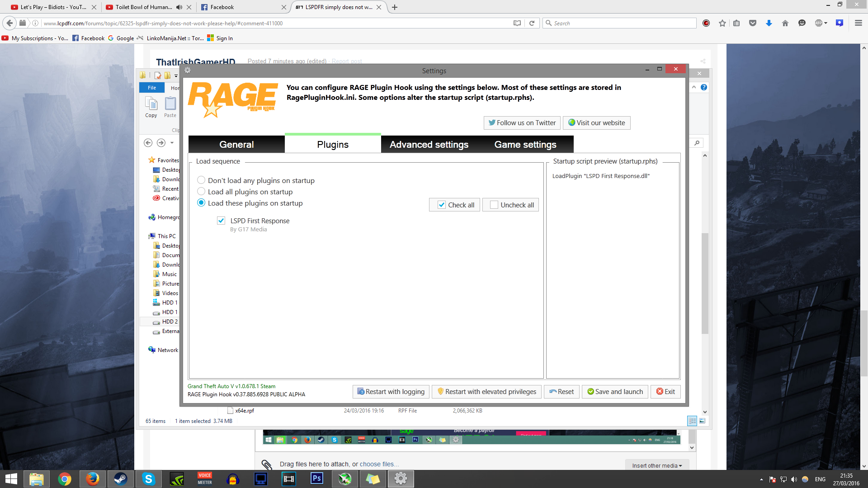This screenshot has height=488, width=868.
Task: Expand the Insert other media dropdown
Action: coord(657,465)
